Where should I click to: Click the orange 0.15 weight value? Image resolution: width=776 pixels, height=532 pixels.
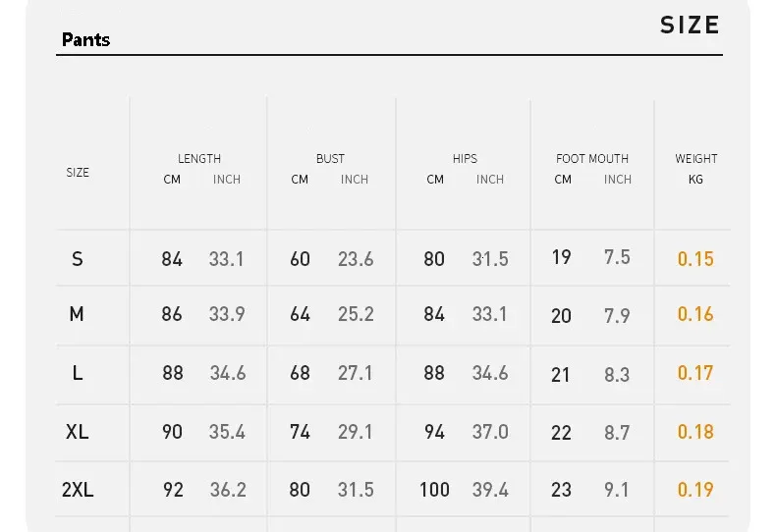[x=695, y=259]
